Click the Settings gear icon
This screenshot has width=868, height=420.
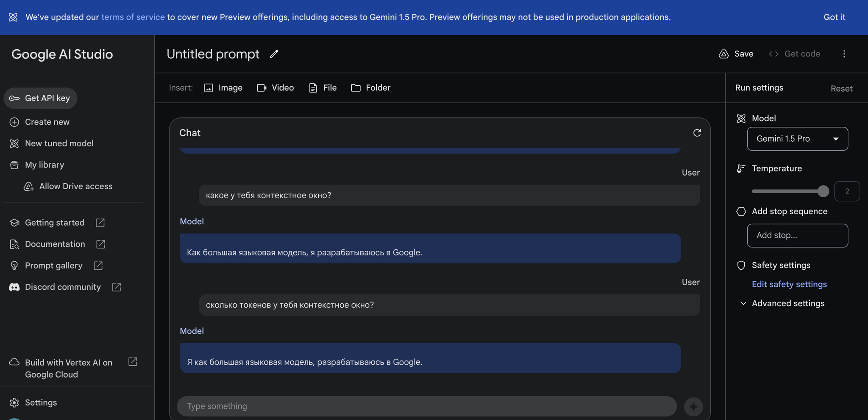(x=14, y=403)
